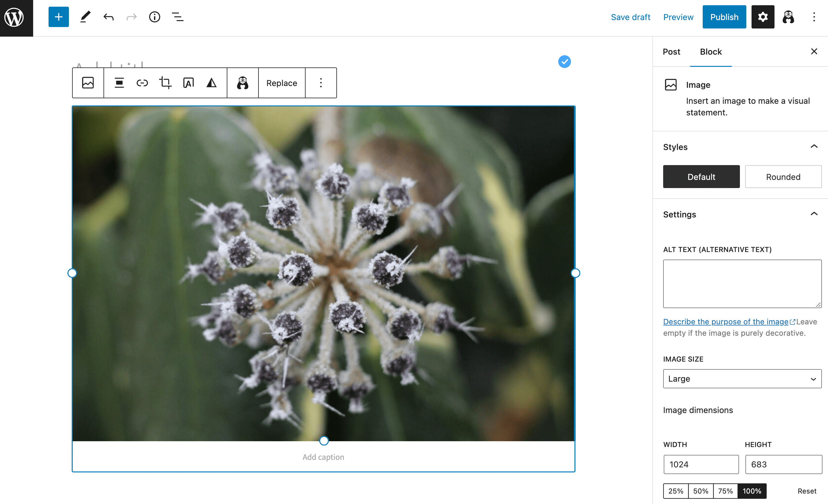Viewport: 828px width, 504px height.
Task: Open the image block options menu
Action: pyautogui.click(x=321, y=83)
